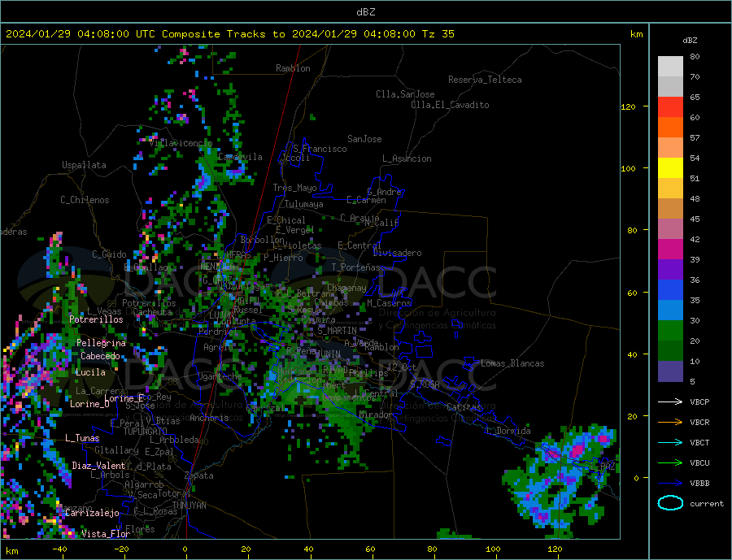Click the 'L_Dormida' place label
Image resolution: width=732 pixels, height=560 pixels.
[x=509, y=431]
